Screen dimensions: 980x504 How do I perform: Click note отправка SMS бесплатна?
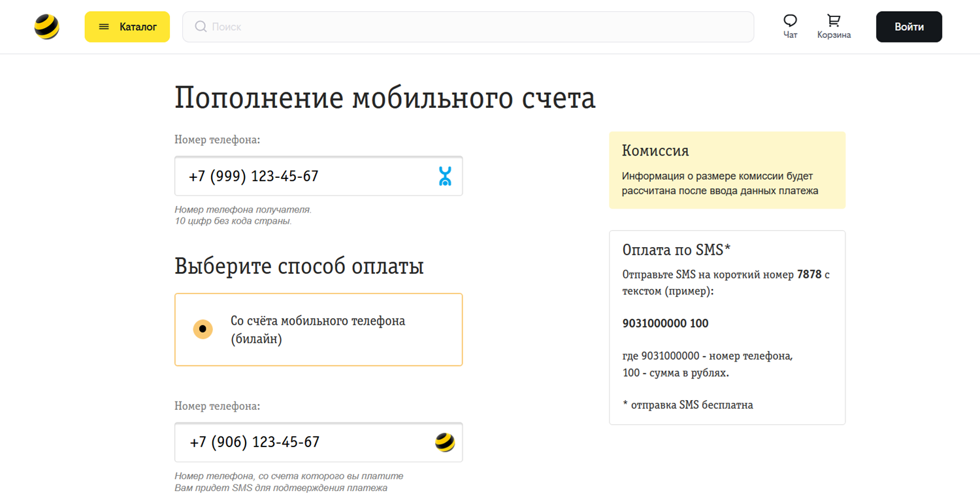[x=687, y=405]
